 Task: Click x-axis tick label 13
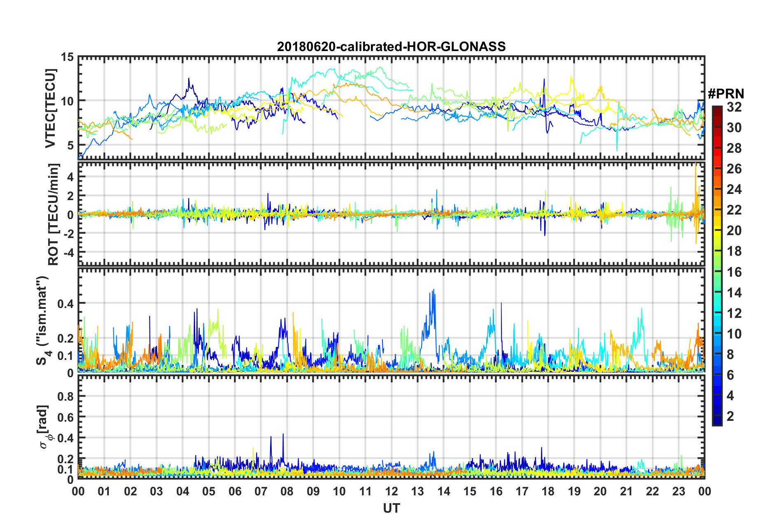[x=417, y=491]
